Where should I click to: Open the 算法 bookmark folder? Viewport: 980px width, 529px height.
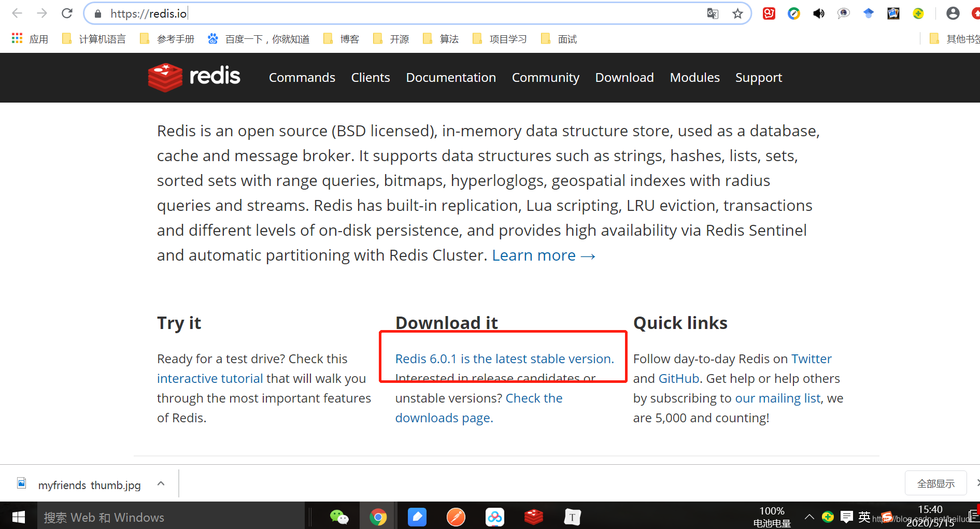tap(441, 39)
